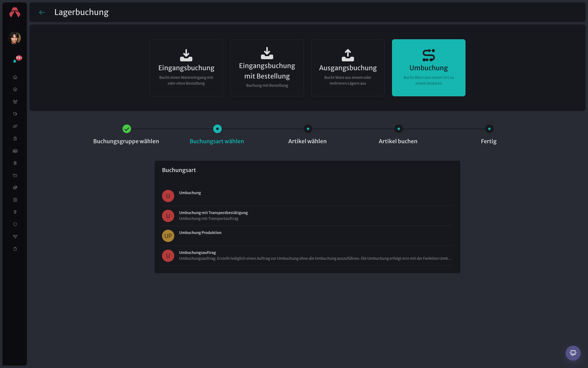Open the shield icon in the sidebar
Image resolution: width=588 pixels, height=368 pixels.
click(x=15, y=224)
